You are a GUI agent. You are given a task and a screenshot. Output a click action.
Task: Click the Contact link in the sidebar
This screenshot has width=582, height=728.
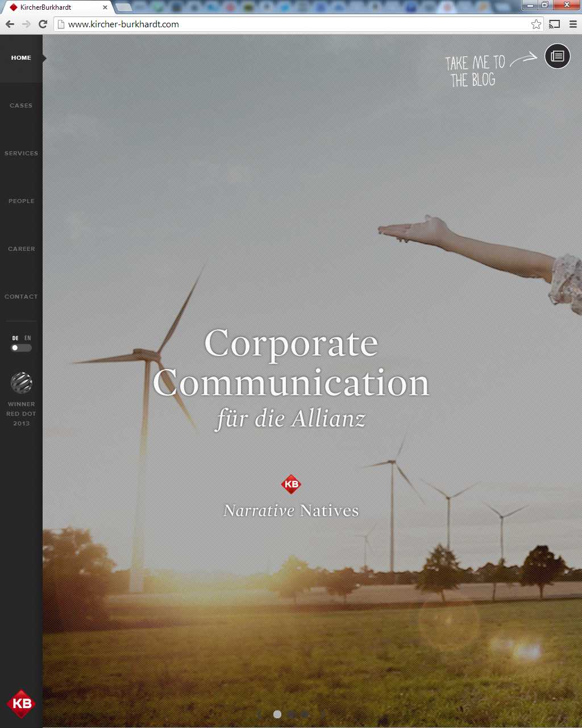pyautogui.click(x=21, y=296)
